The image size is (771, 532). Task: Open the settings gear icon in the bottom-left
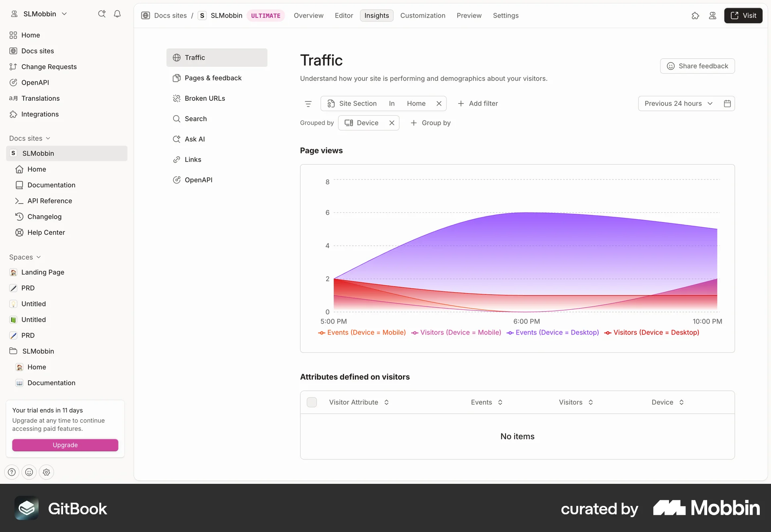pos(47,472)
